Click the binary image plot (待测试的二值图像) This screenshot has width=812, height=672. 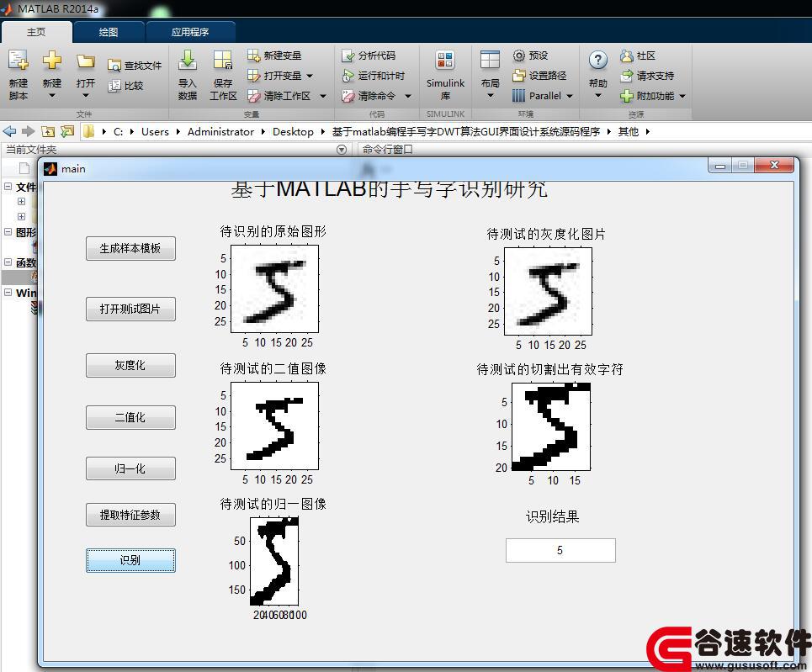point(274,426)
